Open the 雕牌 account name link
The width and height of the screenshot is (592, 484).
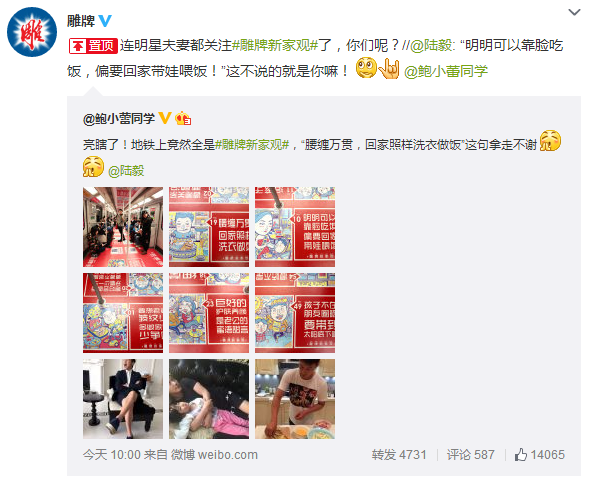click(x=81, y=20)
